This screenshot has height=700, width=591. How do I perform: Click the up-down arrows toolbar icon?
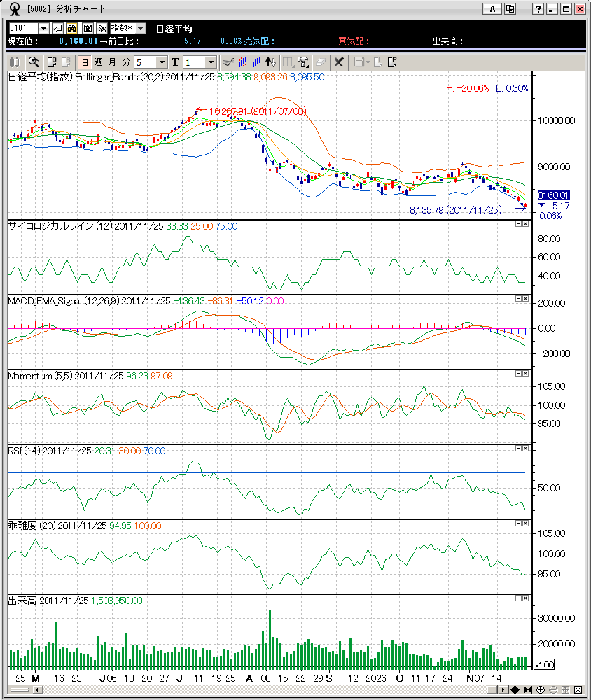coord(271,62)
